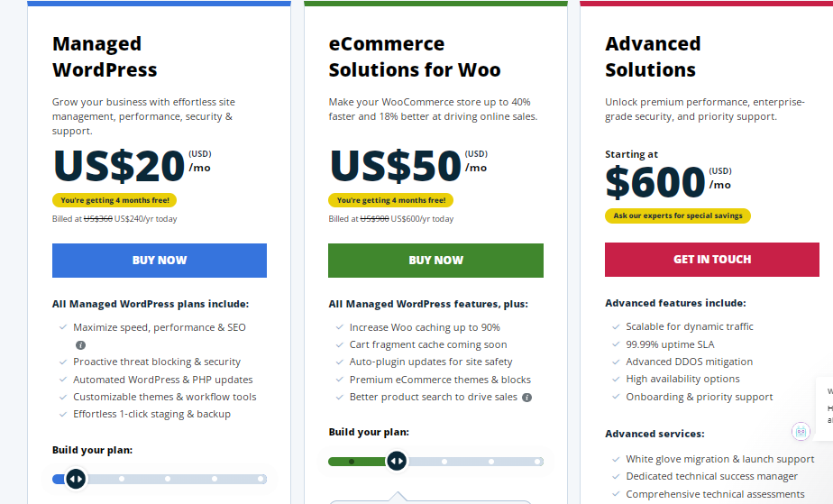Select the last stop on eCommerce slider

coord(537,461)
